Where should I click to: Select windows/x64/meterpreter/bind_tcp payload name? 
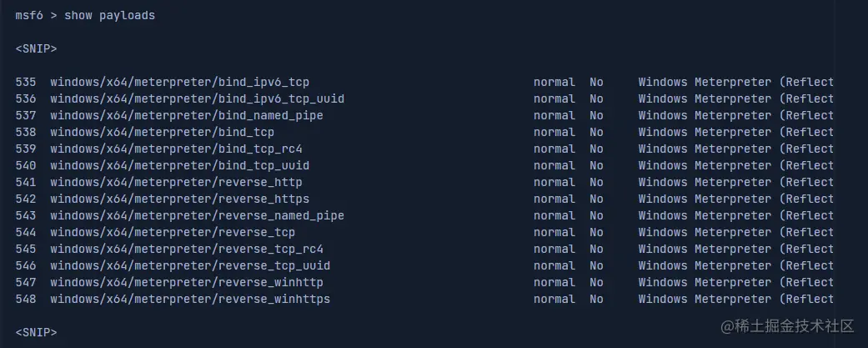162,132
